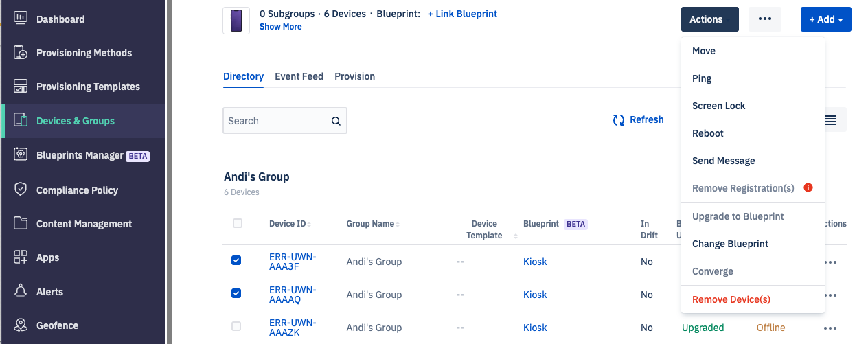Open actions dots for ERR-UWN-AAAAQ row
The height and width of the screenshot is (344, 868).
(830, 295)
